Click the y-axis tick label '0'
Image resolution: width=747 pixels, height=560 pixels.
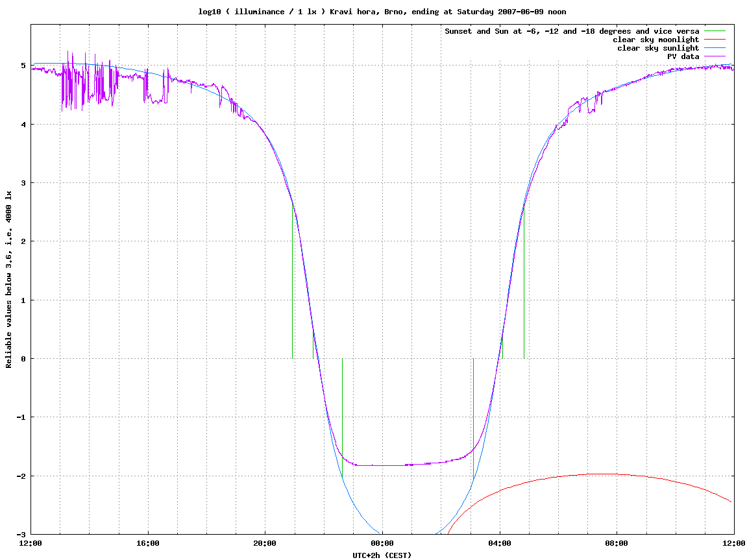[x=23, y=359]
